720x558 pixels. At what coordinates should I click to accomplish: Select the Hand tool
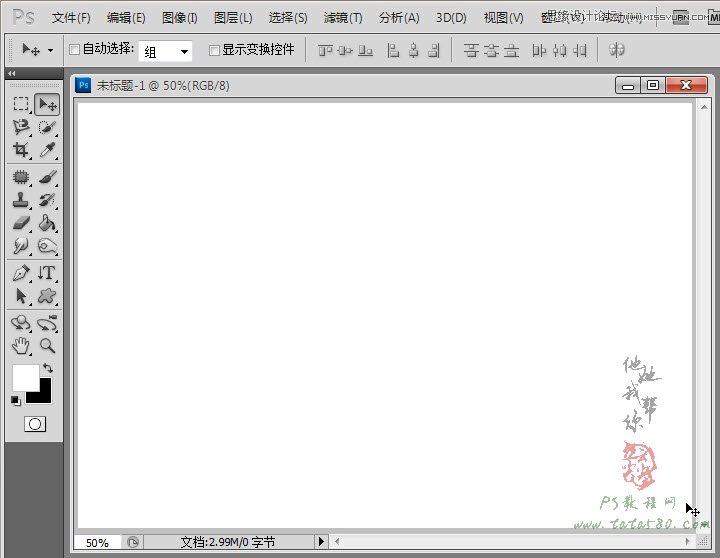[21, 345]
